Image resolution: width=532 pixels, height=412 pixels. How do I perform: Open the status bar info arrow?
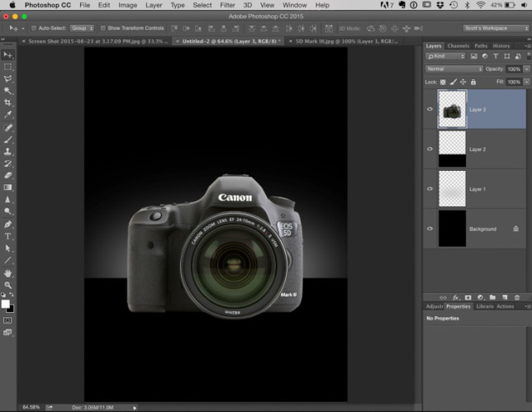click(x=135, y=408)
